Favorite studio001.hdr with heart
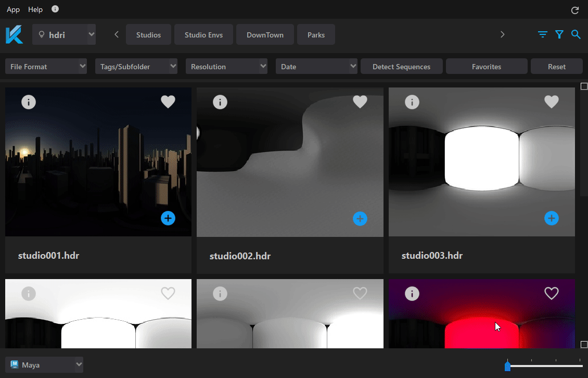Viewport: 588px width, 378px height. click(x=168, y=102)
